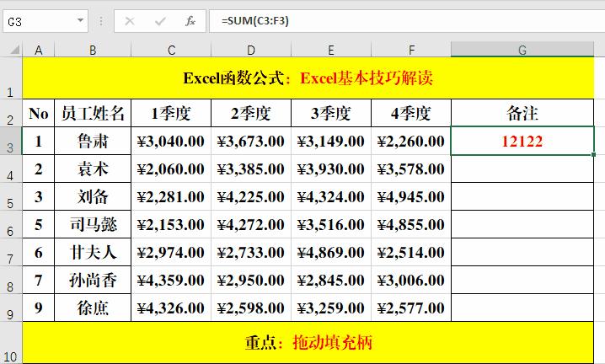Select column D header
This screenshot has height=364, width=605.
click(x=251, y=50)
